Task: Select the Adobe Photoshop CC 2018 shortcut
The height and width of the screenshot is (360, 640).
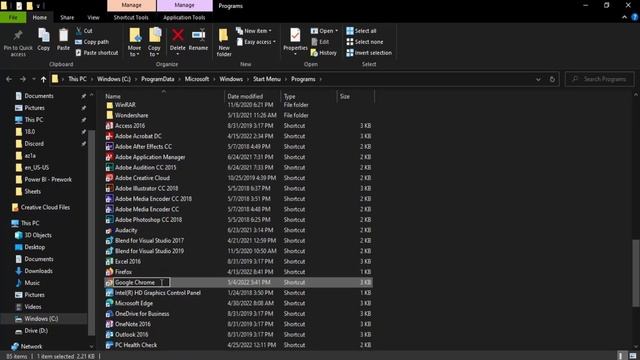Action: [148, 220]
